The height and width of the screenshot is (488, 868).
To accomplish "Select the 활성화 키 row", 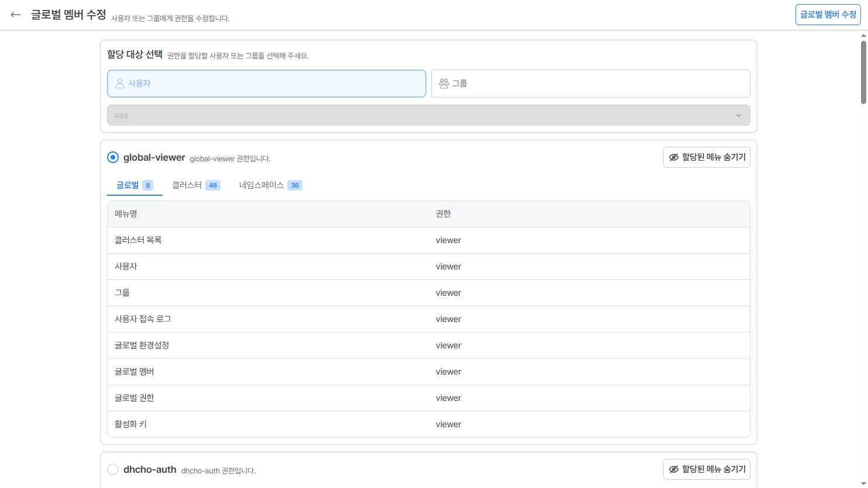I will pyautogui.click(x=429, y=424).
